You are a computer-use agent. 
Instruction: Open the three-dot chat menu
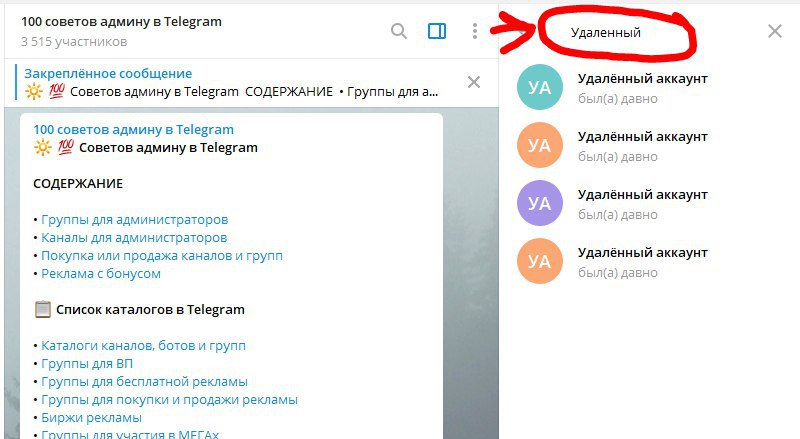474,31
